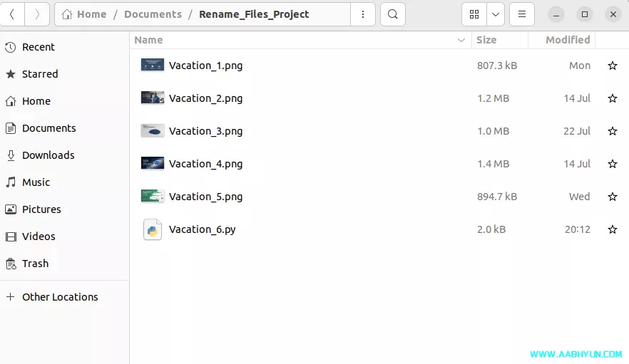Go forward with the right arrow
This screenshot has height=364, width=629.
tap(37, 14)
